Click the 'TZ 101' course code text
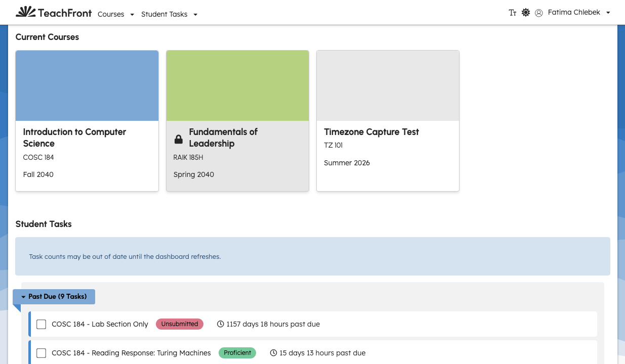The height and width of the screenshot is (364, 625). coord(334,145)
